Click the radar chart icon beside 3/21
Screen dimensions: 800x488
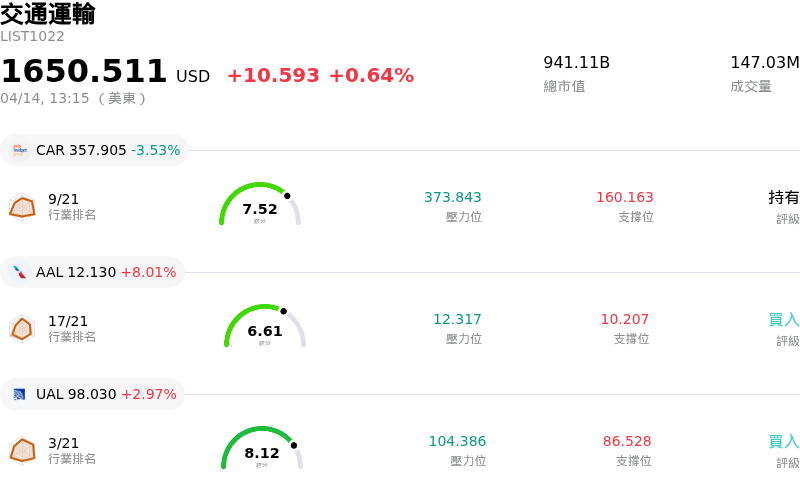point(22,450)
